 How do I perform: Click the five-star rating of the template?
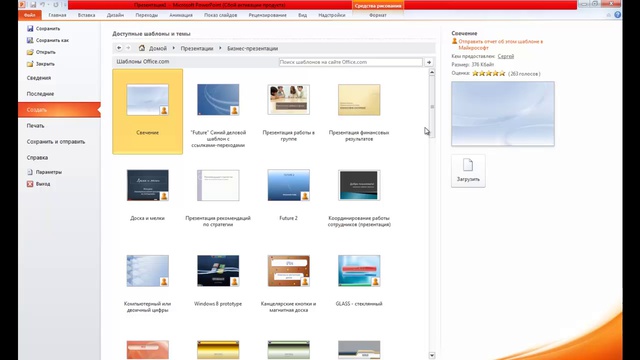click(489, 73)
